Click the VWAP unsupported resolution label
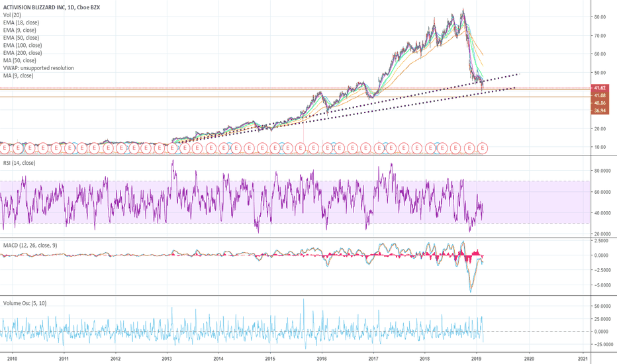617x364 pixels. 38,68
